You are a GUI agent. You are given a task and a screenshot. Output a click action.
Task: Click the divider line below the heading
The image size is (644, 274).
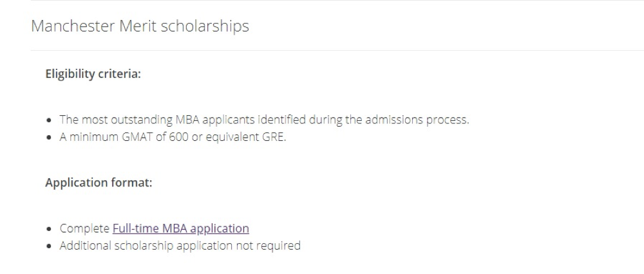coord(337,50)
